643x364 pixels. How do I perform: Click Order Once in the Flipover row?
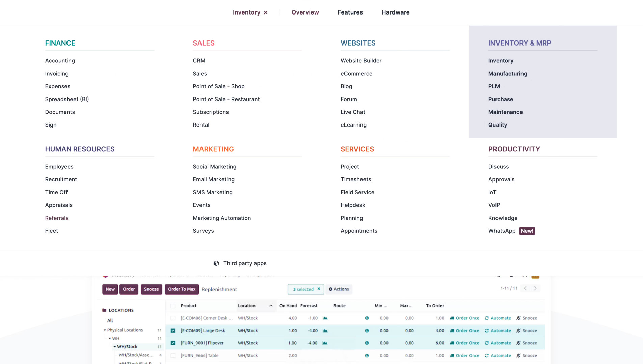464,343
